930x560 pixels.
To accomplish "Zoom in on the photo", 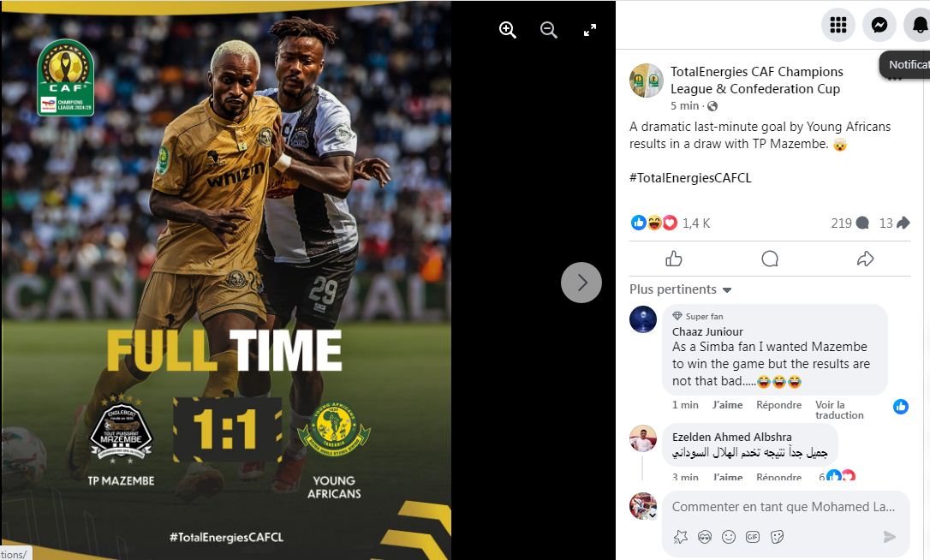I will pos(508,30).
